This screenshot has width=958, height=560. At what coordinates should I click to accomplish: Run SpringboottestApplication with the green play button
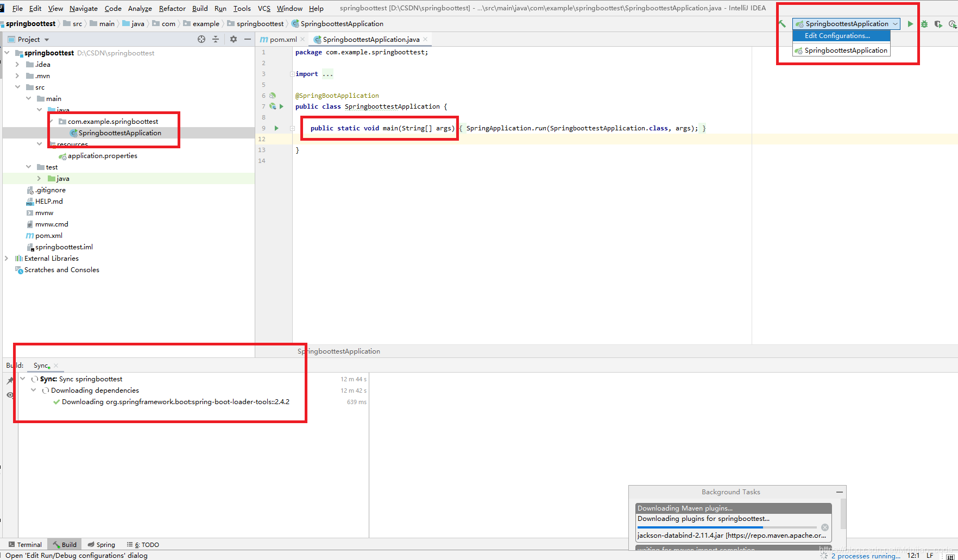[910, 24]
